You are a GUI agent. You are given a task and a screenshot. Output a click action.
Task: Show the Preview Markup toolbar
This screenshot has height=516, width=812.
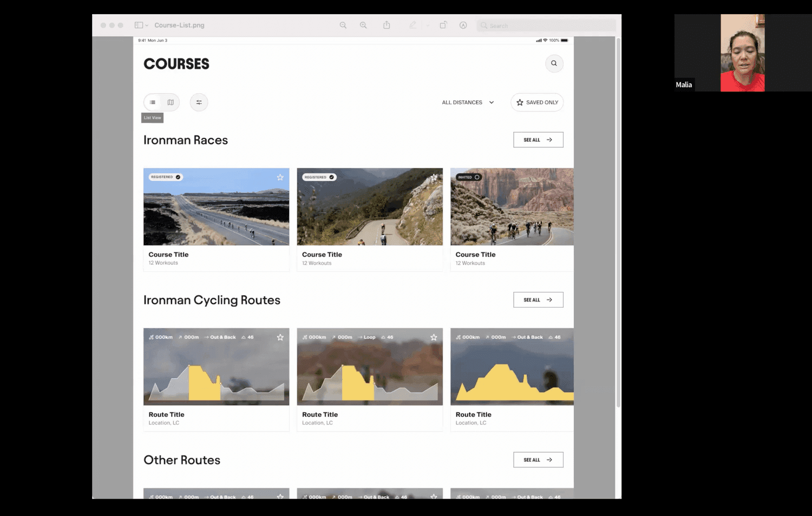click(x=463, y=25)
